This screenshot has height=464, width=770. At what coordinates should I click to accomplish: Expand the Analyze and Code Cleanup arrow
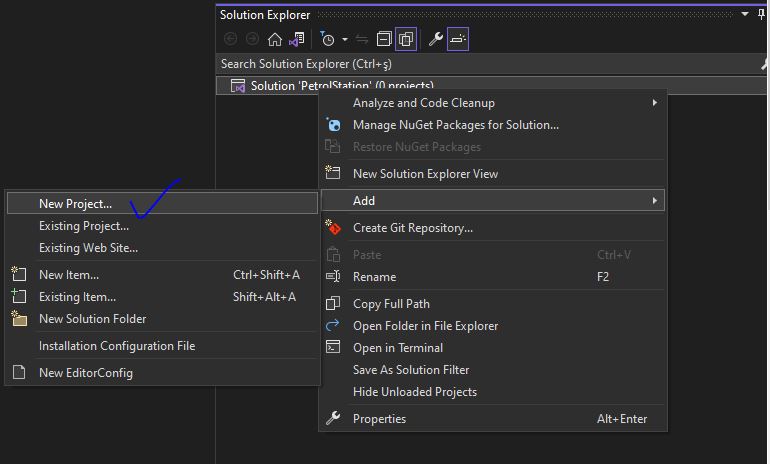pos(655,103)
